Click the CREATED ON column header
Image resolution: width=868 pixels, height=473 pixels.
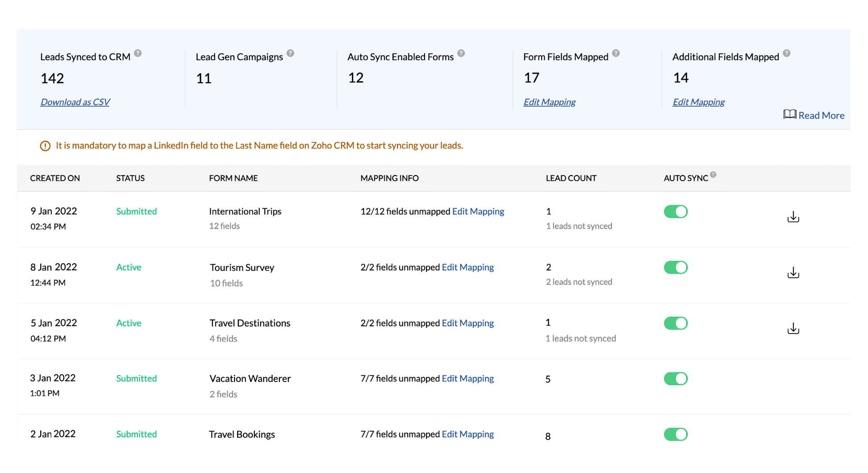[55, 178]
